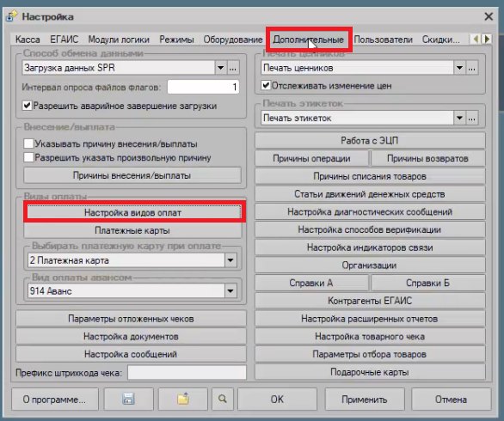Open ellipsis next to Печать ценников

[471, 68]
